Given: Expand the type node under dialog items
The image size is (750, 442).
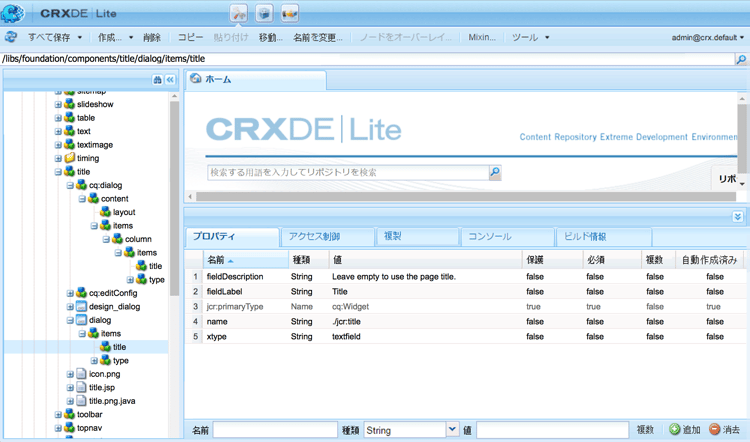Looking at the screenshot, I should 94,361.
